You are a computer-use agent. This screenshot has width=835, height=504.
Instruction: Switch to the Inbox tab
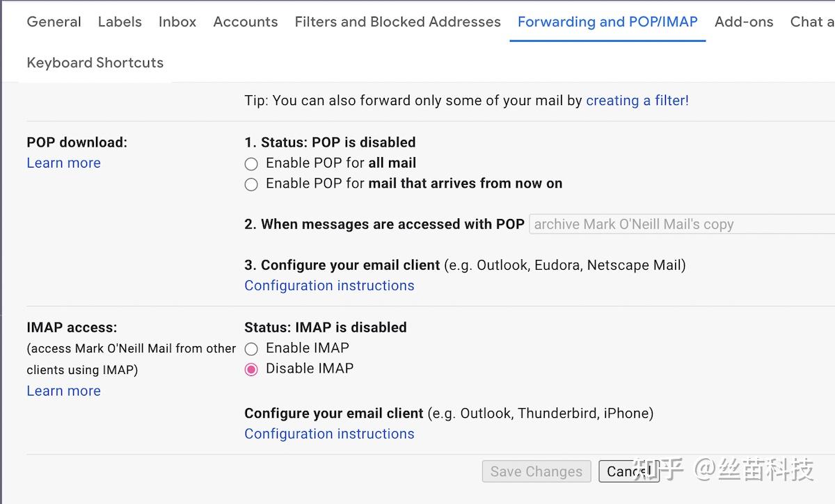coord(177,22)
